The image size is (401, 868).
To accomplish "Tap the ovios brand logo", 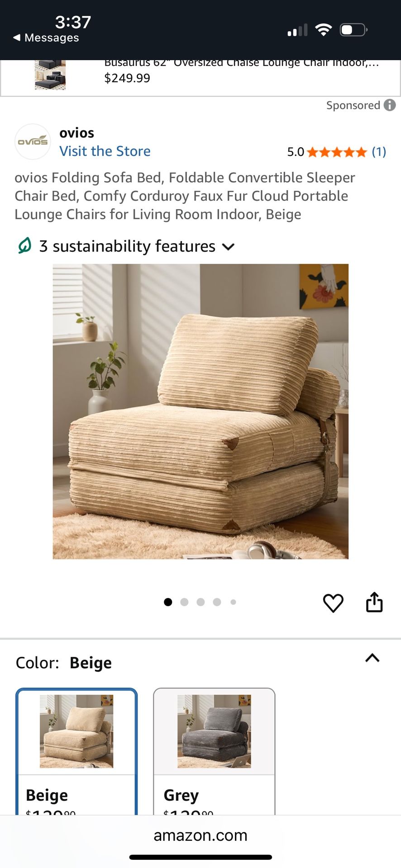I will [x=33, y=142].
